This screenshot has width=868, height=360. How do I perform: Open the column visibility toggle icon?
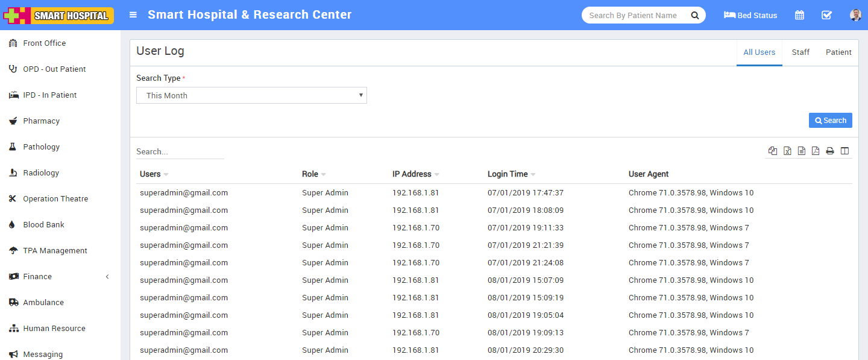844,151
